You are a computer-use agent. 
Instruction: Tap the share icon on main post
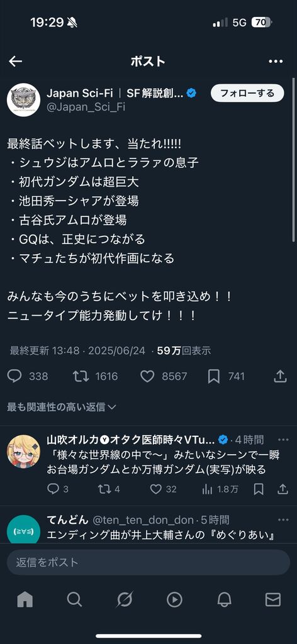click(280, 376)
